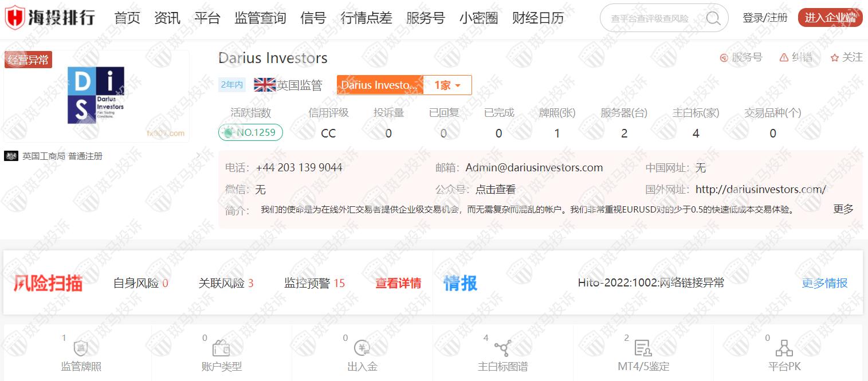The height and width of the screenshot is (381, 868).
Task: Click the UK flag icon
Action: pos(265,85)
